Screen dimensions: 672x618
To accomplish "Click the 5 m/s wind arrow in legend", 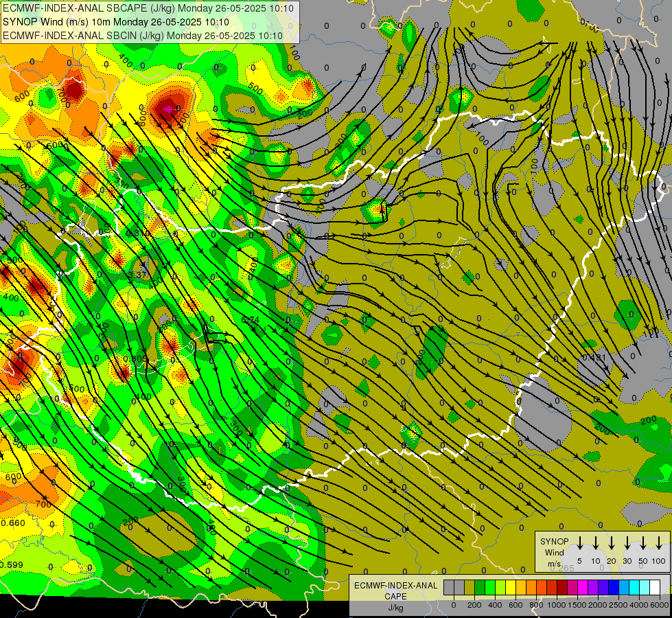I will [579, 543].
